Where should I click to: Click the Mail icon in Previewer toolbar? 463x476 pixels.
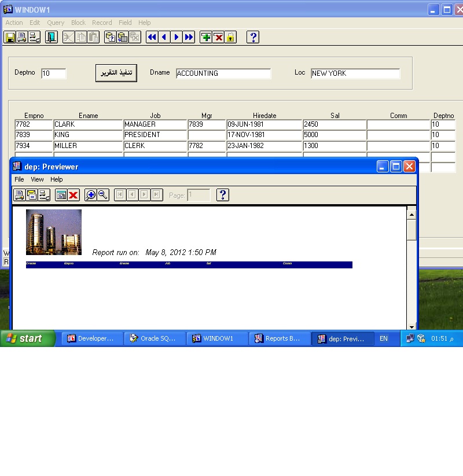click(x=31, y=195)
